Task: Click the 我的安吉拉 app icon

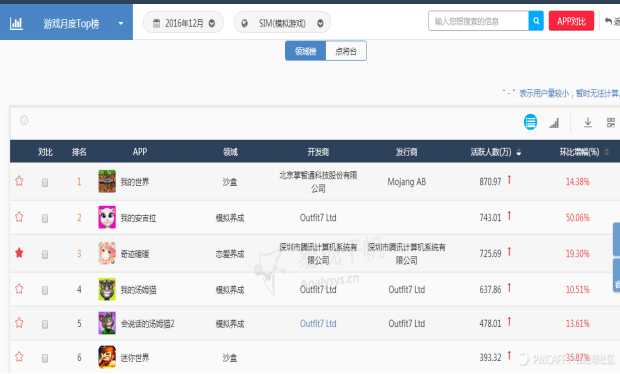Action: pos(107,217)
